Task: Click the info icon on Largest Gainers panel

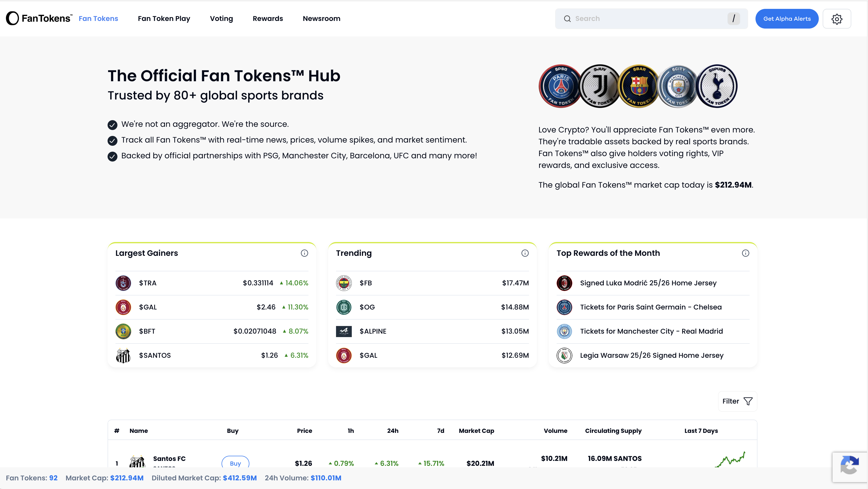Action: [x=304, y=253]
